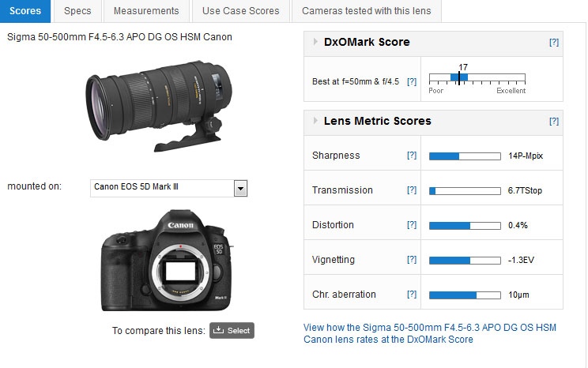The image size is (588, 368).
Task: Click the 'Vignetting' label
Action: tap(334, 260)
